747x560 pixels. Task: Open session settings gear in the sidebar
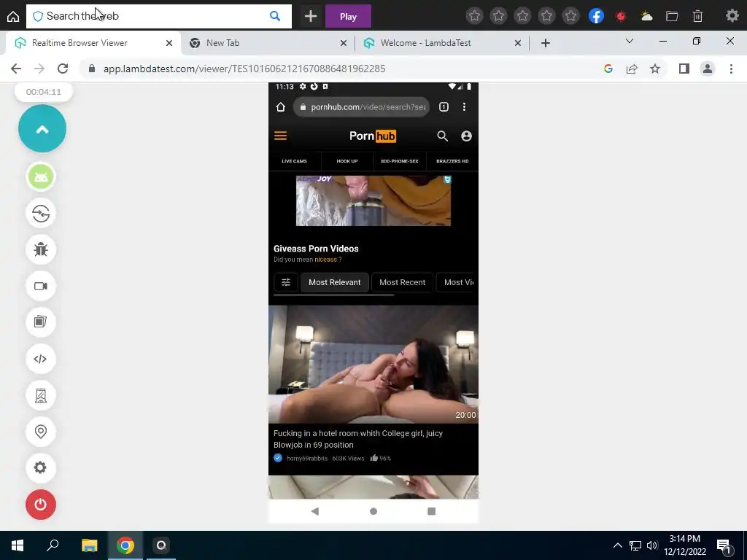pyautogui.click(x=41, y=467)
